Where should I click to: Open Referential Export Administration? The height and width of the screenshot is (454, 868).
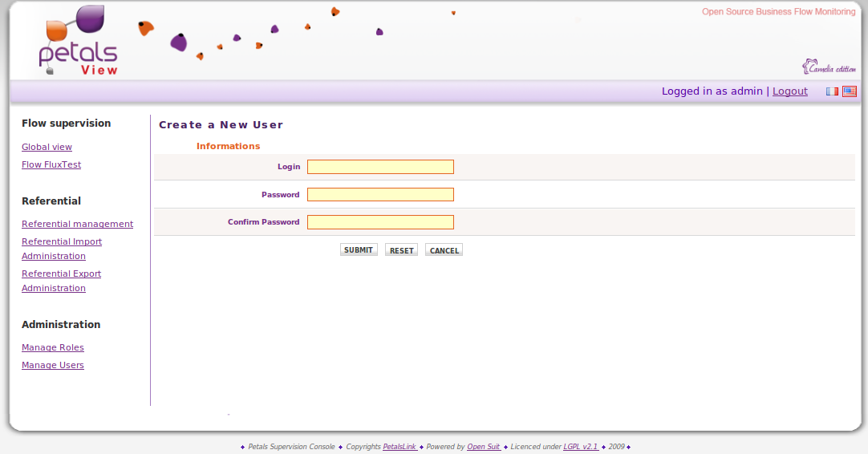[61, 274]
